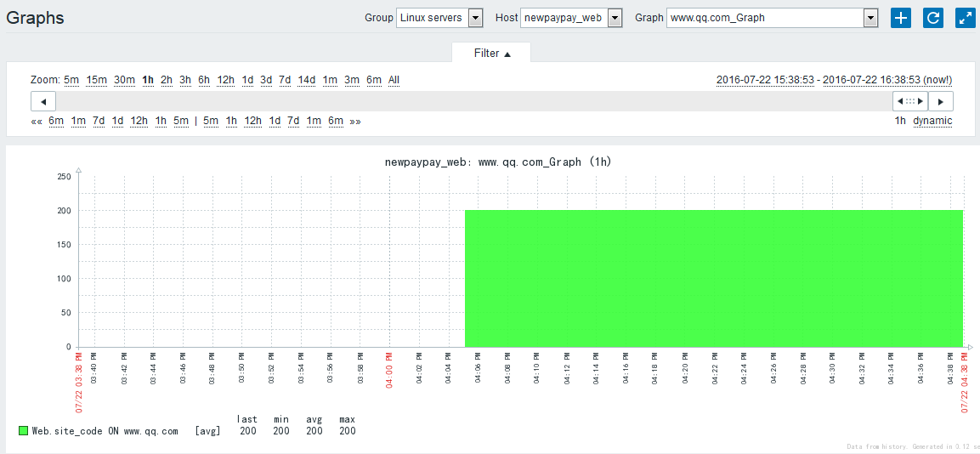The image size is (980, 454).
Task: Set zoom to 3h
Action: 185,80
